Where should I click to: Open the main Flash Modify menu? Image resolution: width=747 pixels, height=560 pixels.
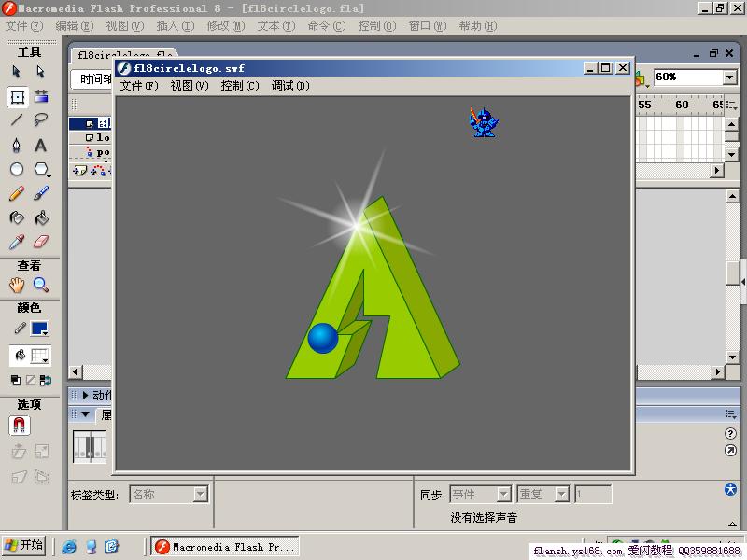pyautogui.click(x=226, y=26)
